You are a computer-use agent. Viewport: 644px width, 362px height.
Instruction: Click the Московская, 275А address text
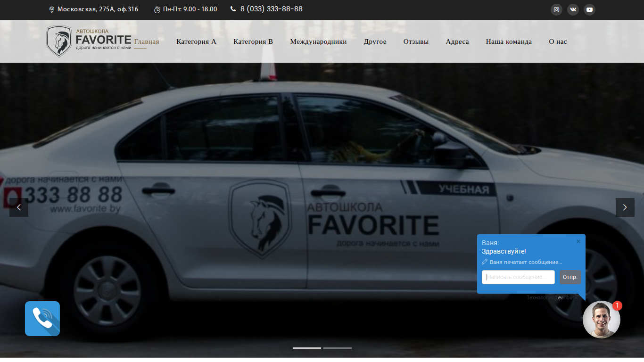(x=98, y=9)
